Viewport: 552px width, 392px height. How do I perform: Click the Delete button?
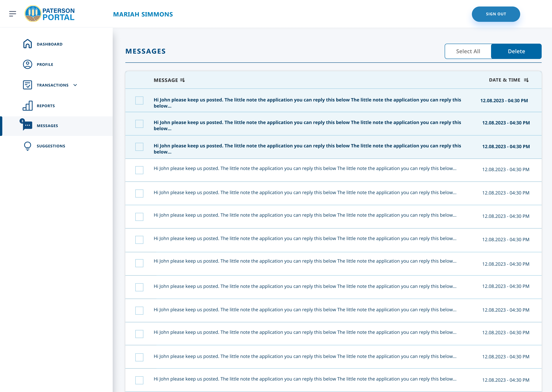point(516,51)
